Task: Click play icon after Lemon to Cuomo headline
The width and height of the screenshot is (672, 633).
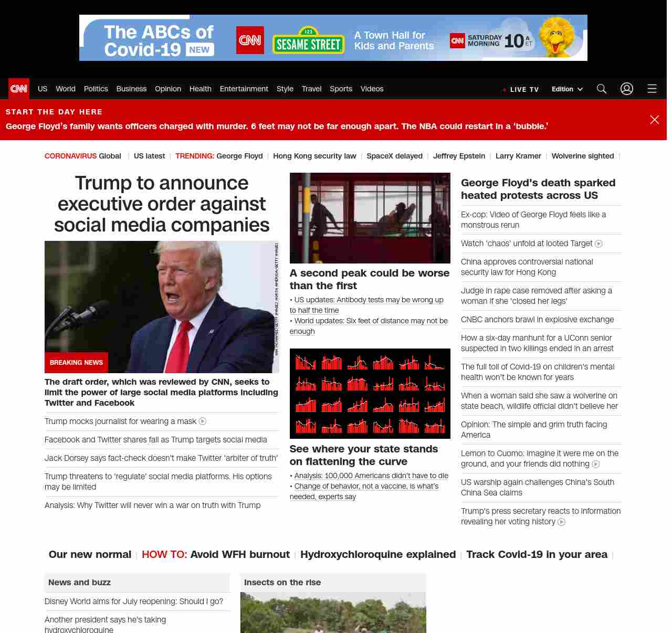Action: tap(596, 464)
